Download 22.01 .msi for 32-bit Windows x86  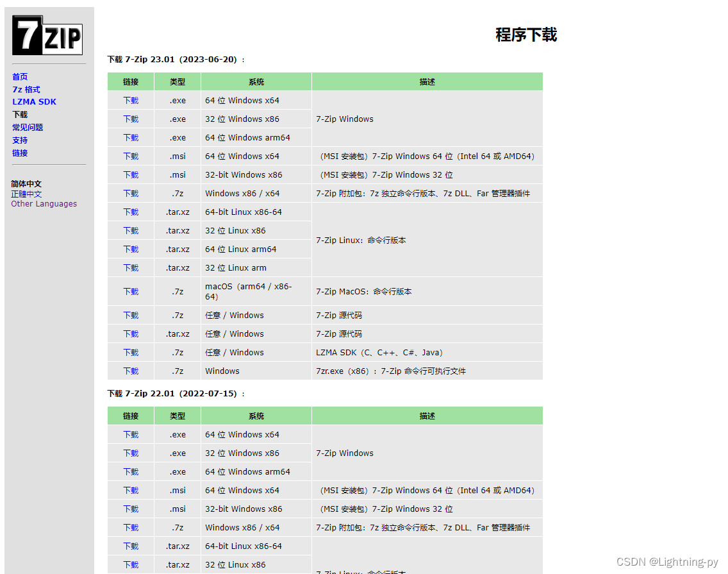coord(131,509)
